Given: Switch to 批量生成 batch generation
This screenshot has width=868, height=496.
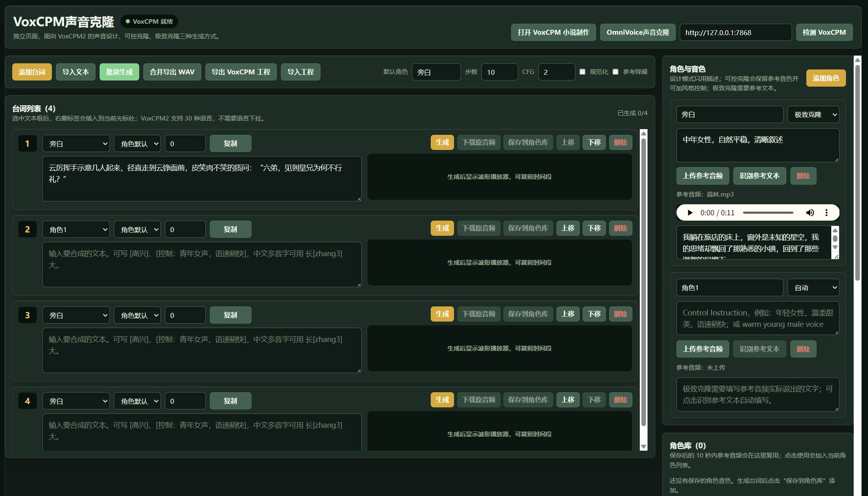Looking at the screenshot, I should (x=119, y=71).
